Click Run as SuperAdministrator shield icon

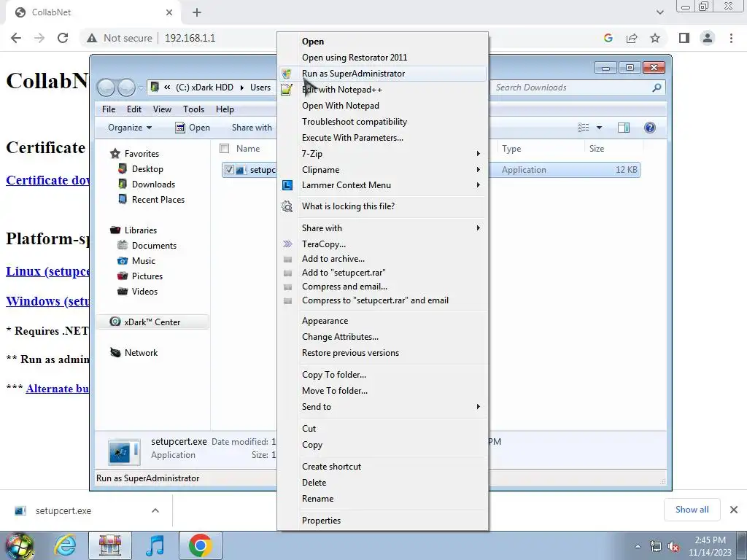[286, 74]
